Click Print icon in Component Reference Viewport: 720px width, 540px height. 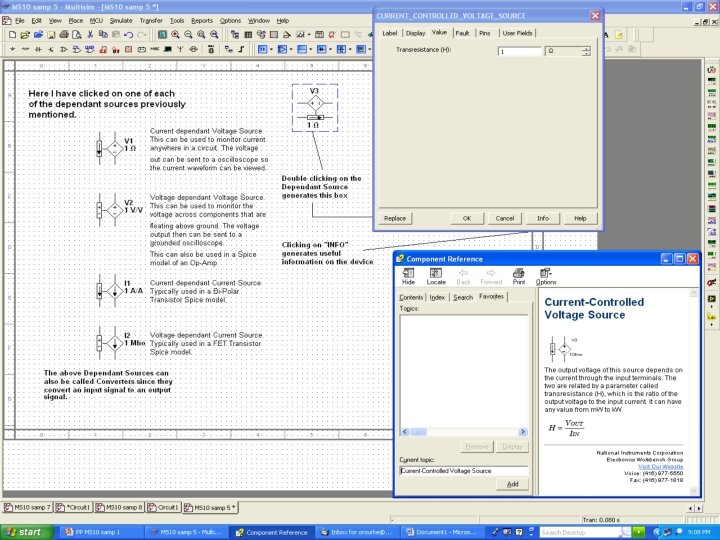[518, 277]
